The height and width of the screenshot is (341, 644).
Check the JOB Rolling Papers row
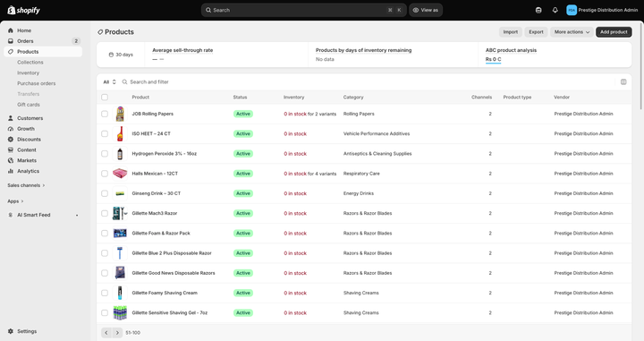tap(105, 114)
